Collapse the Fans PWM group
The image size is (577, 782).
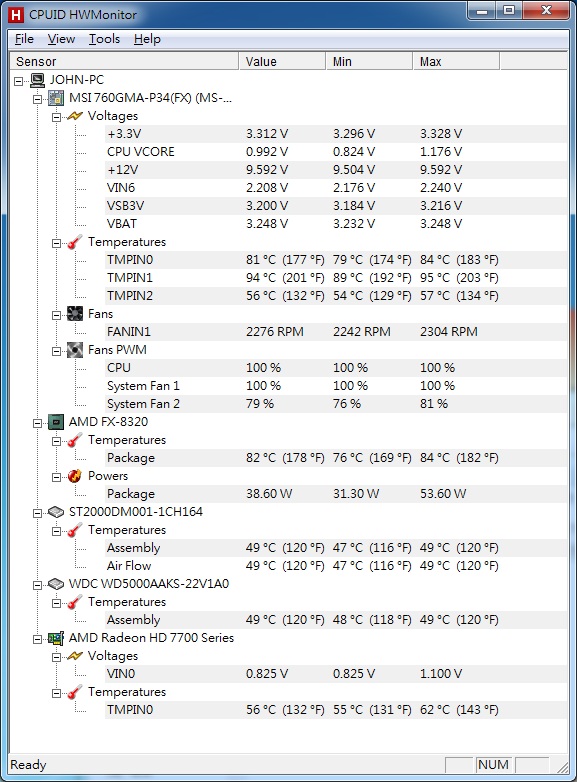coord(56,351)
